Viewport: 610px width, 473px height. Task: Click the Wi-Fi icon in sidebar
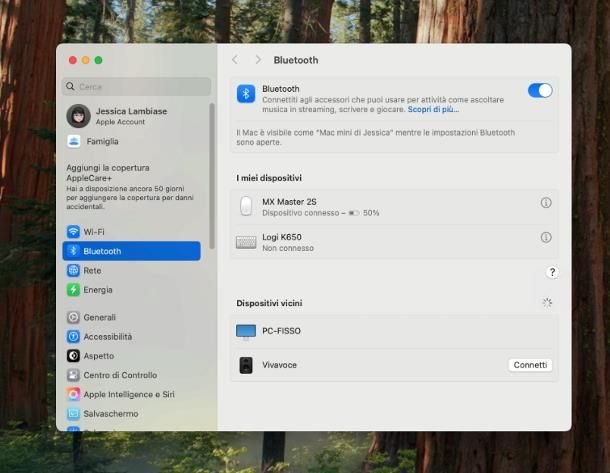click(73, 231)
